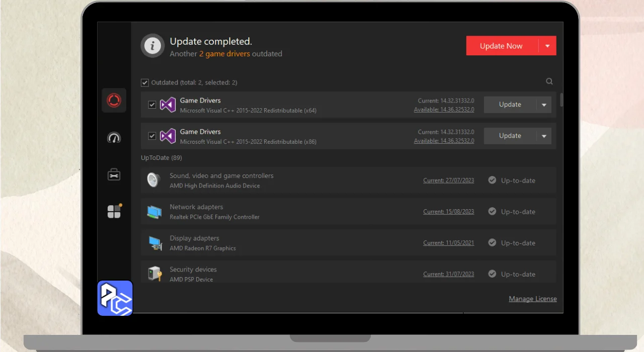
Task: Expand Update options arrow for x86 driver
Action: pyautogui.click(x=544, y=136)
